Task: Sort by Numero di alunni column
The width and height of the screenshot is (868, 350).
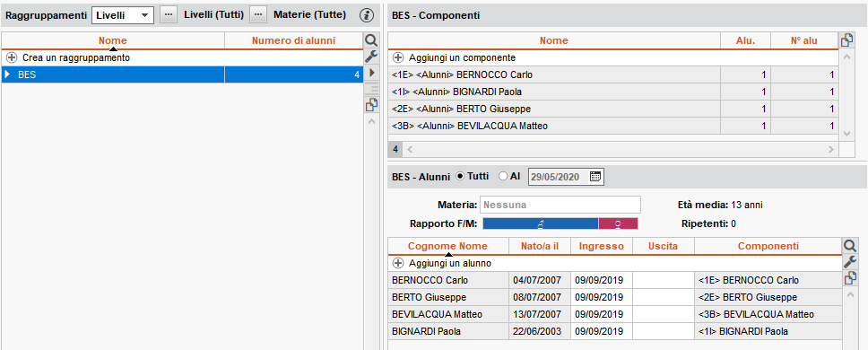Action: pyautogui.click(x=293, y=40)
